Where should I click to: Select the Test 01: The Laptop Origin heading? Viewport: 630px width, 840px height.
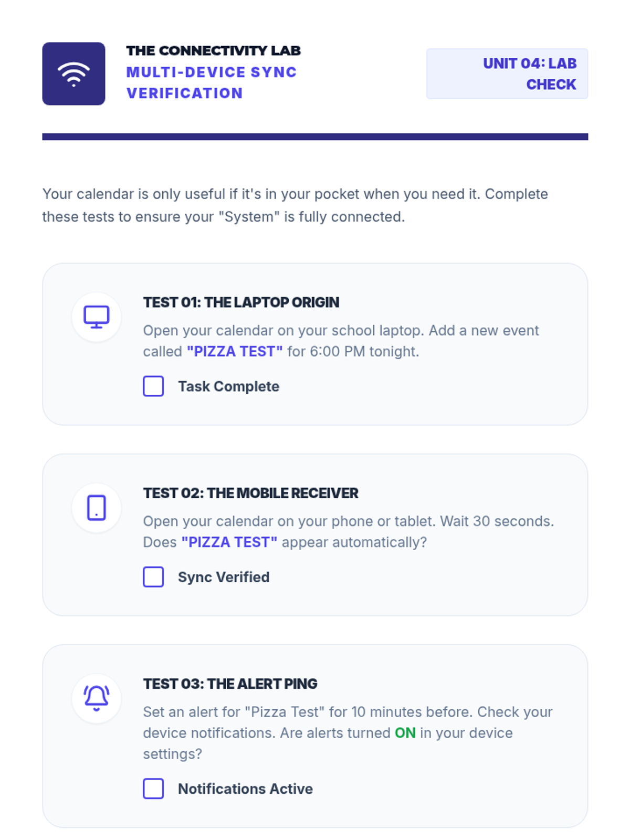241,302
